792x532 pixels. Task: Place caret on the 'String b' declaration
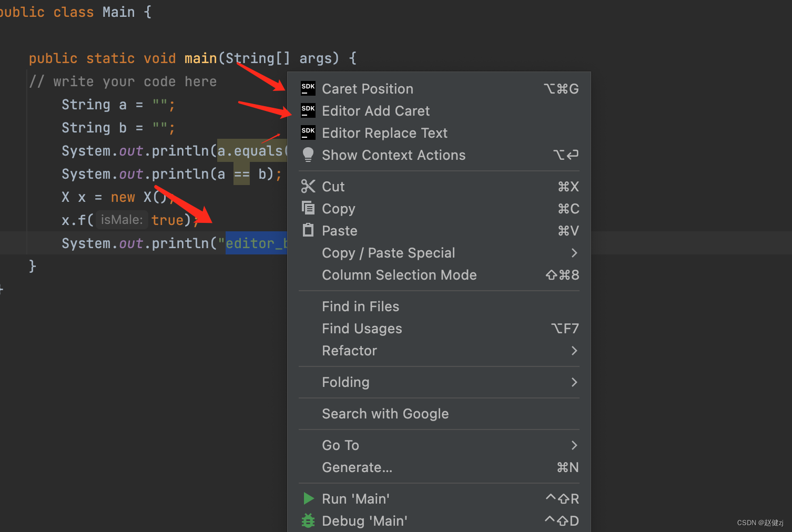pyautogui.click(x=118, y=128)
